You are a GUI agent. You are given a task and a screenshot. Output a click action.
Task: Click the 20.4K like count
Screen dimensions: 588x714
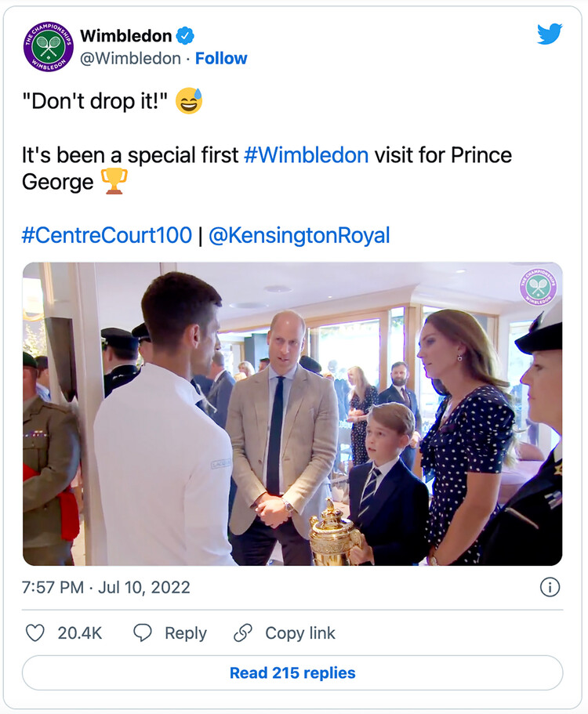(x=80, y=633)
